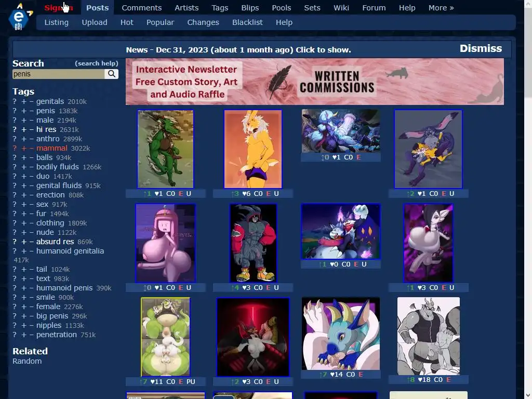Dismiss the news banner

481,48
